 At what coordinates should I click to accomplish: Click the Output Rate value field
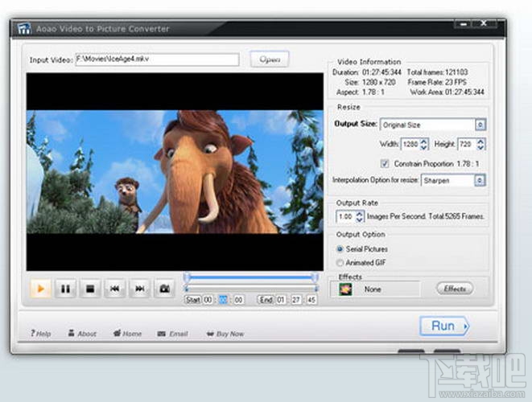coord(346,216)
